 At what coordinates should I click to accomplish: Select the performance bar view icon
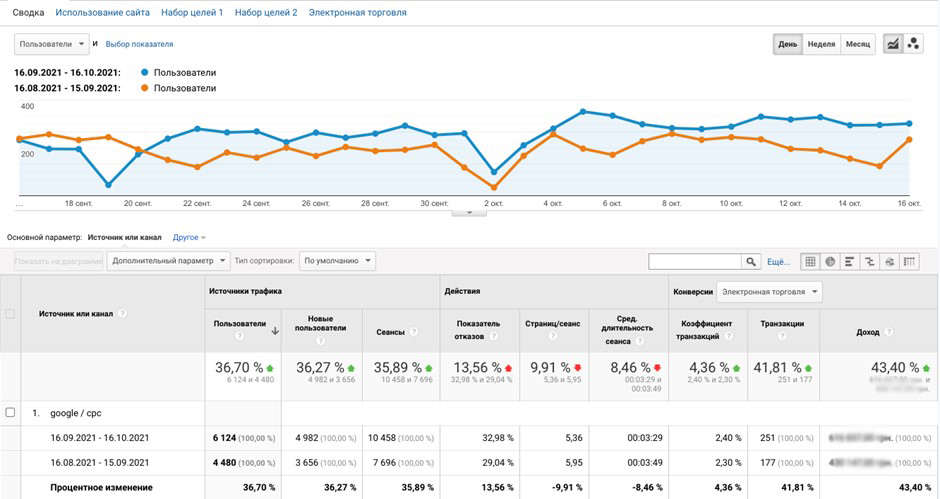click(x=850, y=261)
